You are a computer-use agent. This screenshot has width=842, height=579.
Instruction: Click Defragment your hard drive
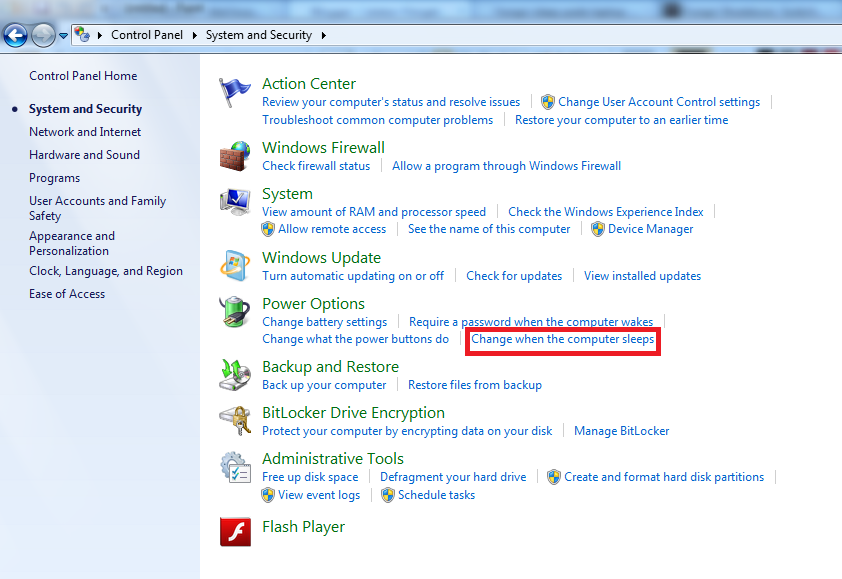(453, 477)
